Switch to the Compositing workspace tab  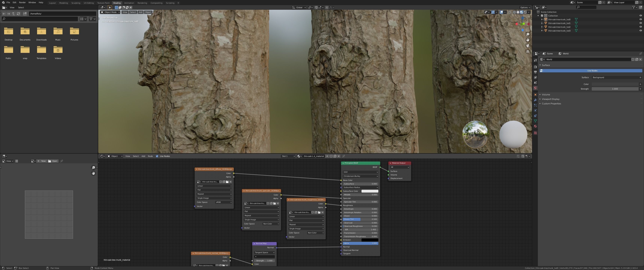tap(157, 3)
